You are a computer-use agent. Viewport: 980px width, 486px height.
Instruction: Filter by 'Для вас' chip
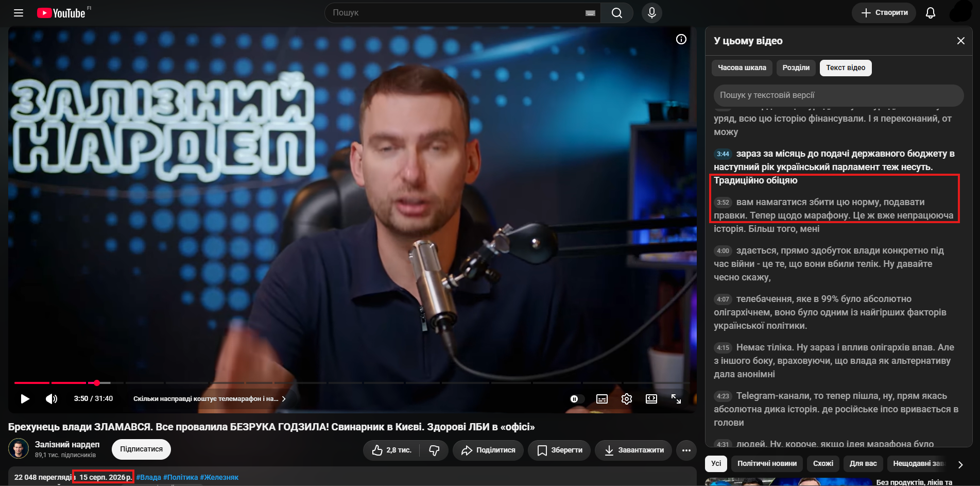pos(863,463)
